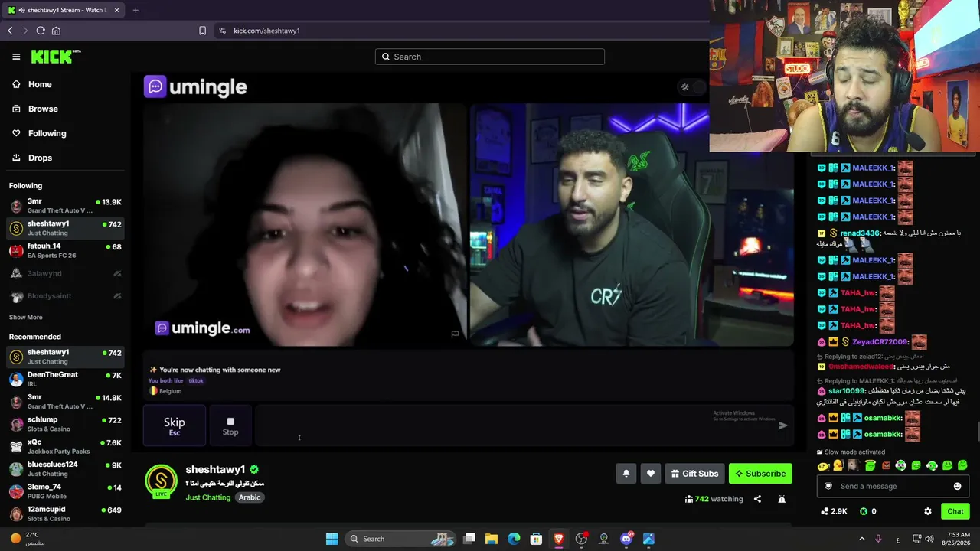Click the Kick logo
Image resolution: width=980 pixels, height=551 pixels.
55,57
